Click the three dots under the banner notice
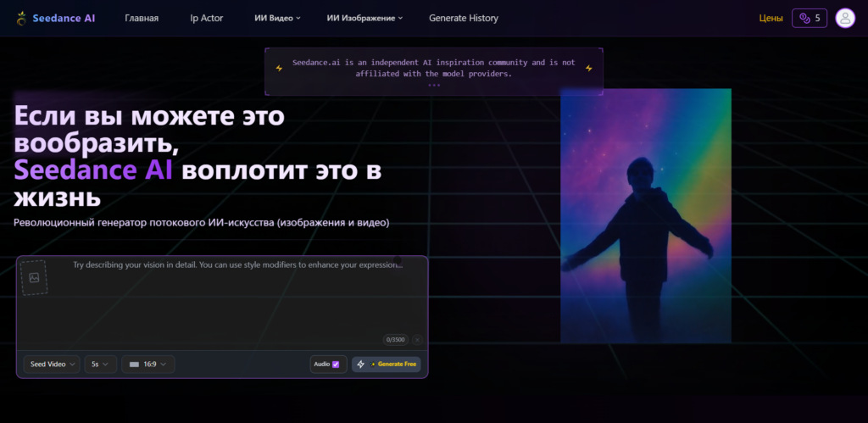The width and height of the screenshot is (868, 423). [433, 85]
